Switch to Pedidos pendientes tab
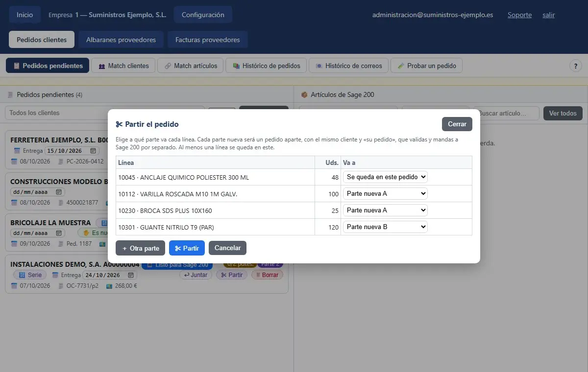Viewport: 588px width, 372px height. (x=48, y=66)
